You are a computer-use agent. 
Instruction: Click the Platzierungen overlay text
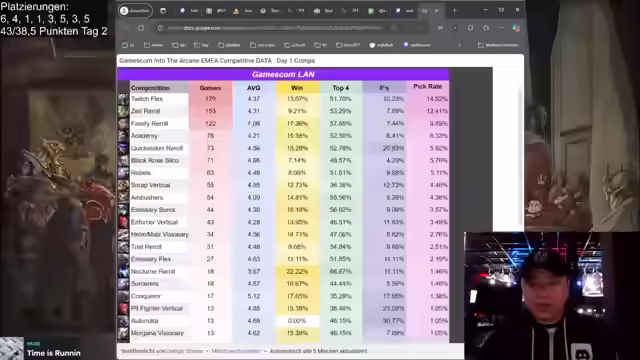[x=53, y=19]
